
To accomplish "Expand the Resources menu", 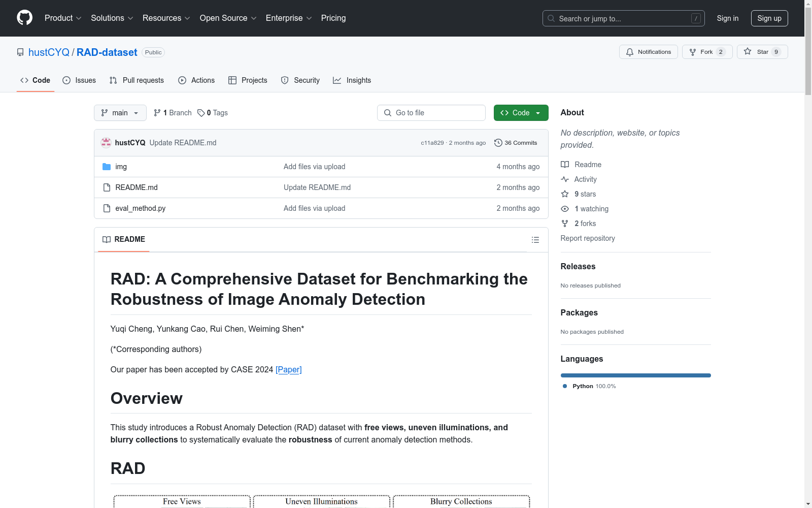I will (166, 18).
